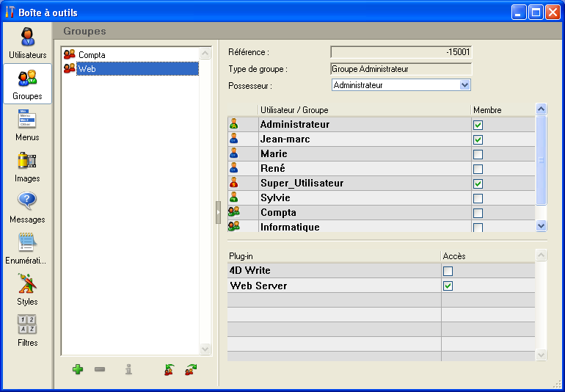565x392 pixels.
Task: Open the Utilisateurs page in sidebar
Action: 27,43
